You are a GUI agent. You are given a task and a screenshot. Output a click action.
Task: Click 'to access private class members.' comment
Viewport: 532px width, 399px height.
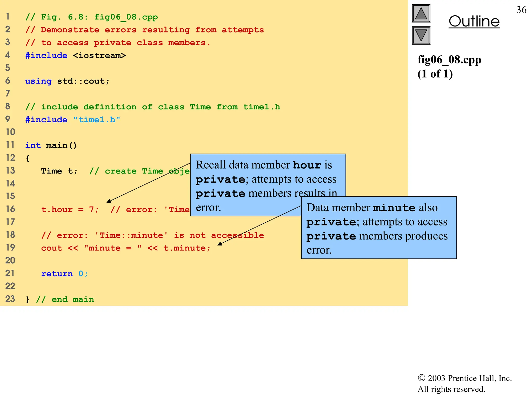pyautogui.click(x=118, y=43)
